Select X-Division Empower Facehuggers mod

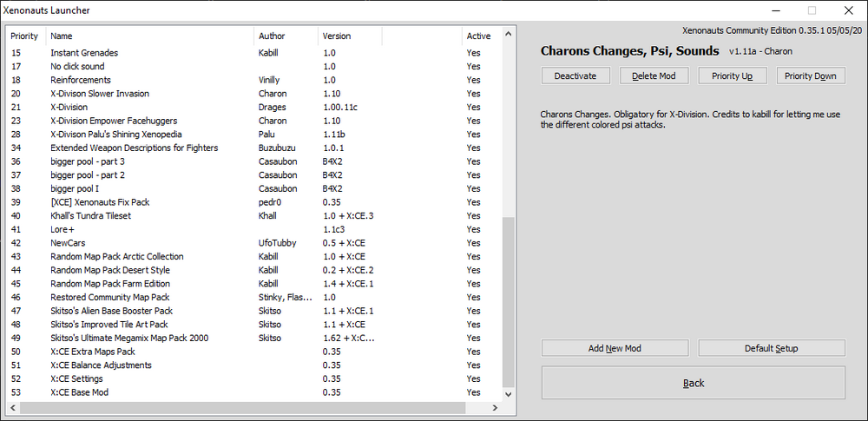pos(254,121)
